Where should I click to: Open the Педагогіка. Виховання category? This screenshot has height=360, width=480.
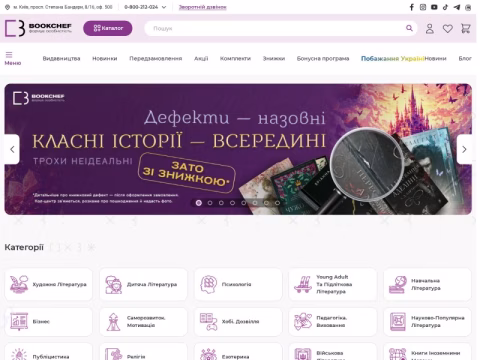point(333,322)
